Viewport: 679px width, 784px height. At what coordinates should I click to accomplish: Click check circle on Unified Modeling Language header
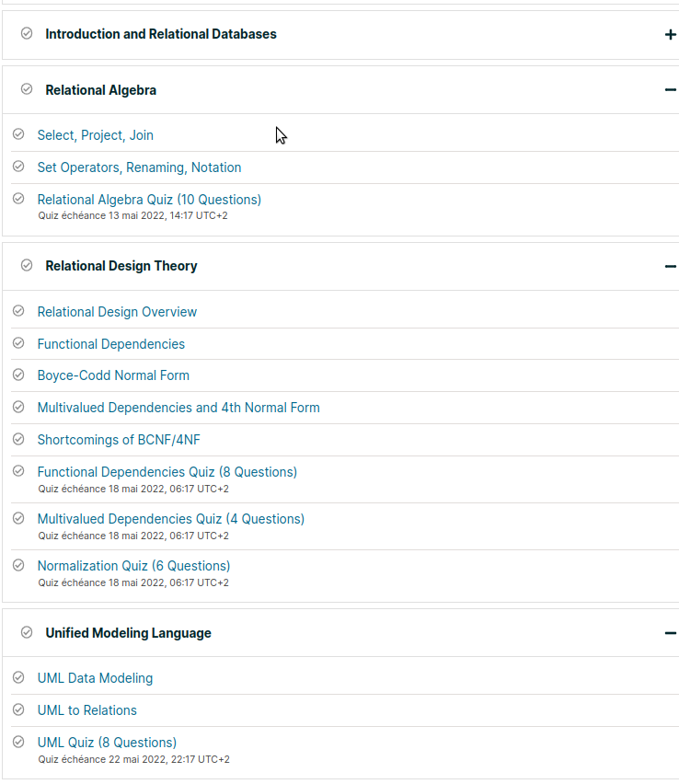click(27, 632)
